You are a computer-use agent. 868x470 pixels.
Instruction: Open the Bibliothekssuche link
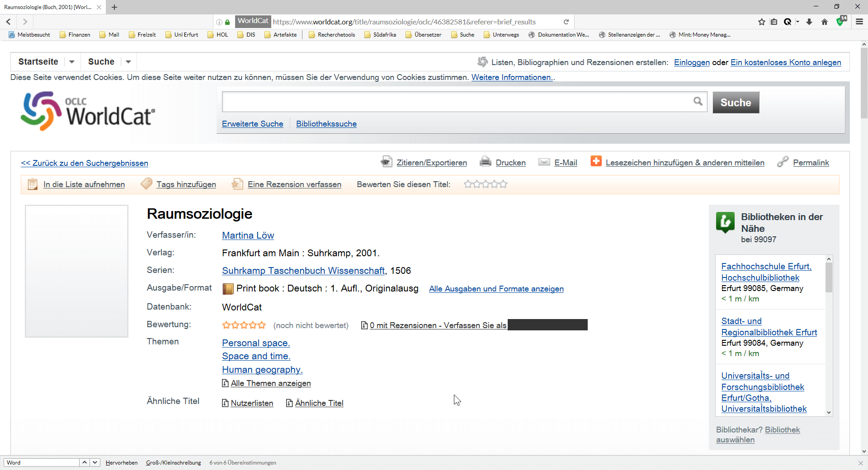(x=326, y=124)
